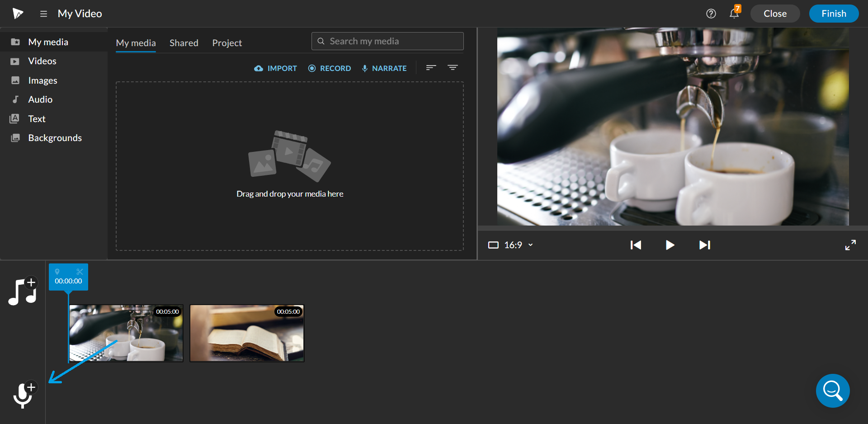Toggle the media sort order
868x424 pixels.
[430, 67]
